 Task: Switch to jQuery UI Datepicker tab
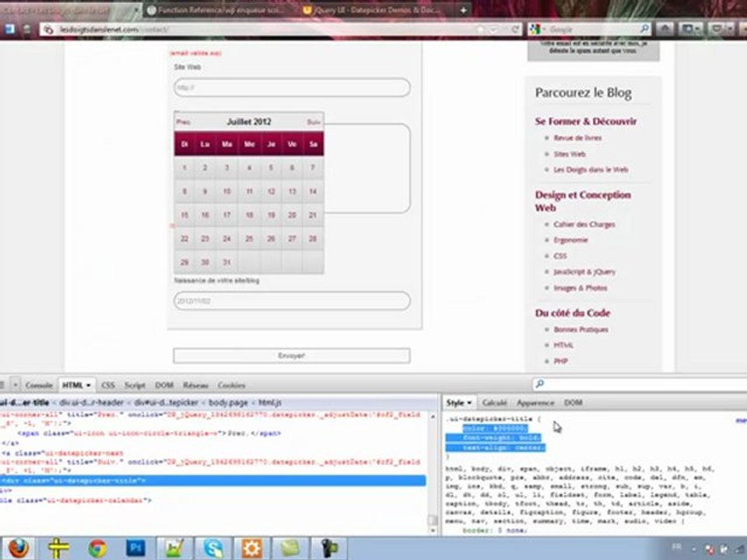click(x=373, y=10)
